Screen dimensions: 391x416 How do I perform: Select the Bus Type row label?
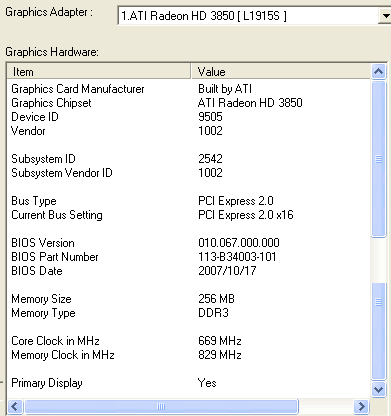pos(34,201)
